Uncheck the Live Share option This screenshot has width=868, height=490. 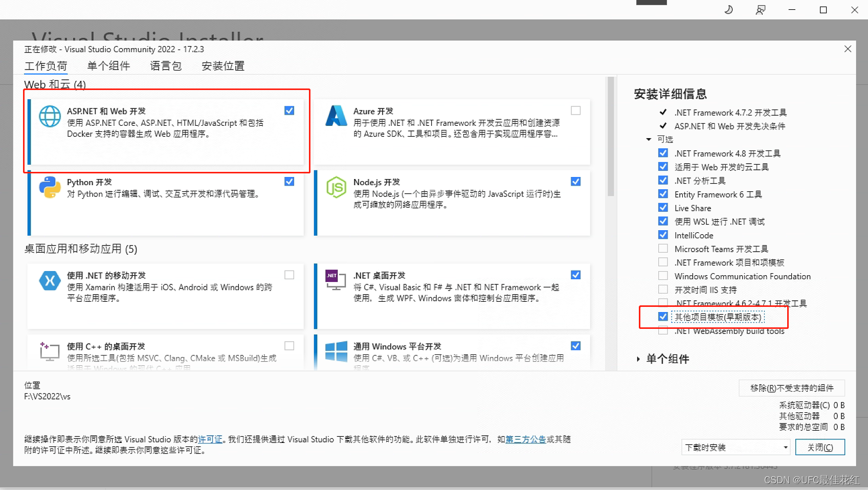[663, 208]
